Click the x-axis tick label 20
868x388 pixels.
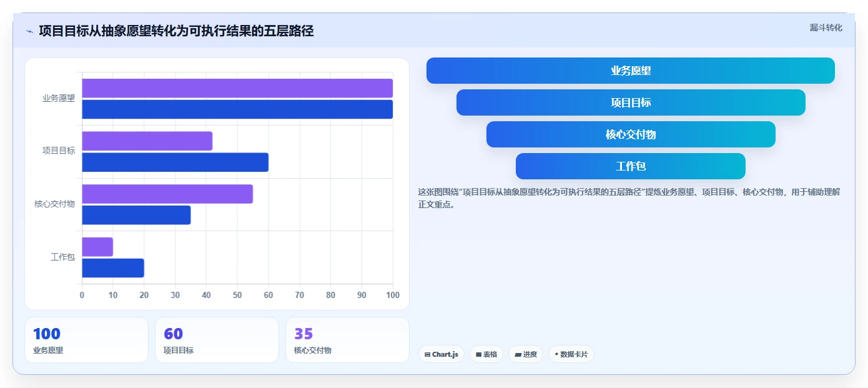pyautogui.click(x=144, y=295)
